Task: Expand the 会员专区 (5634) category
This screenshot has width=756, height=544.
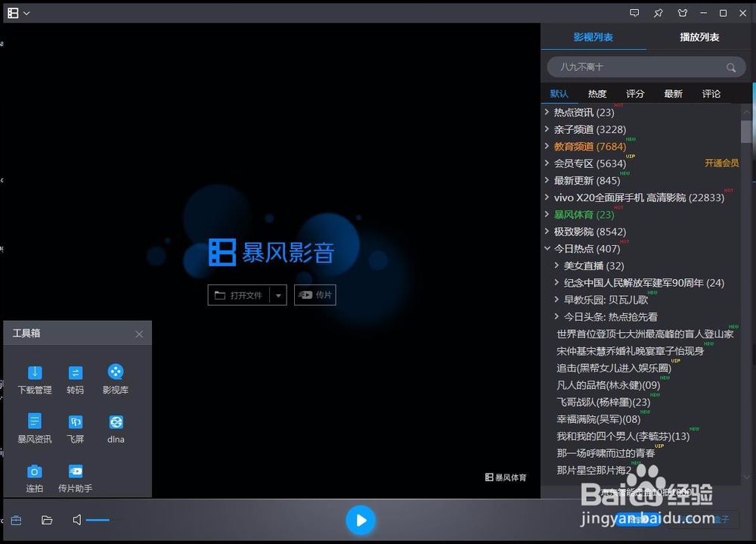Action: [547, 163]
